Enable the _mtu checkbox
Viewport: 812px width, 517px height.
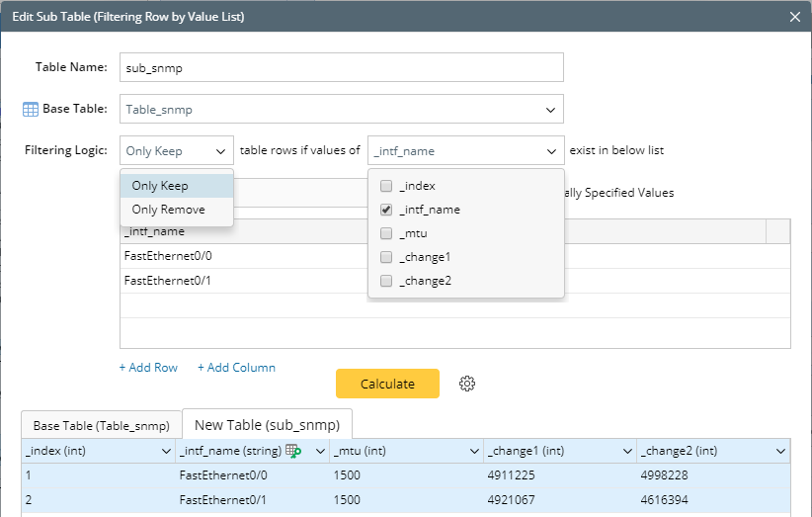click(386, 233)
